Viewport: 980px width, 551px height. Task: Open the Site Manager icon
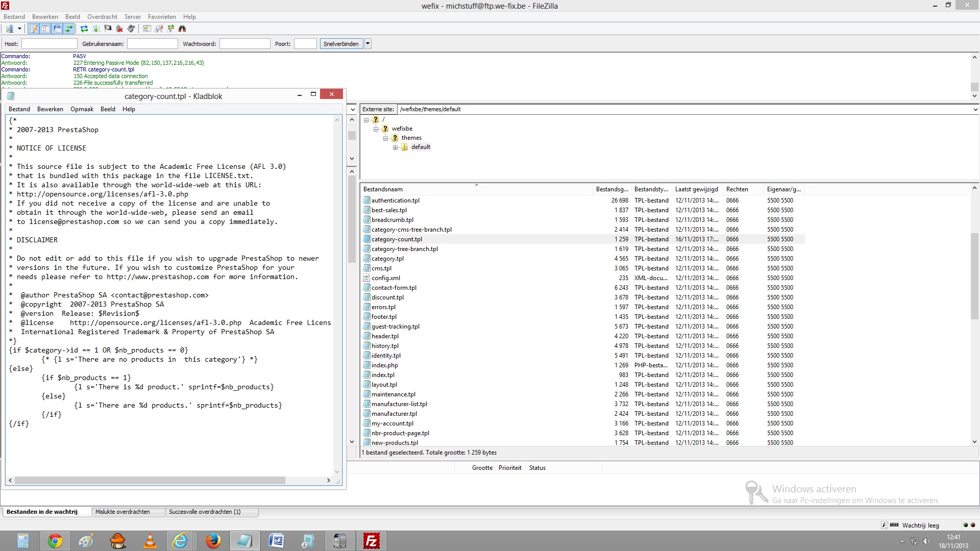(9, 29)
